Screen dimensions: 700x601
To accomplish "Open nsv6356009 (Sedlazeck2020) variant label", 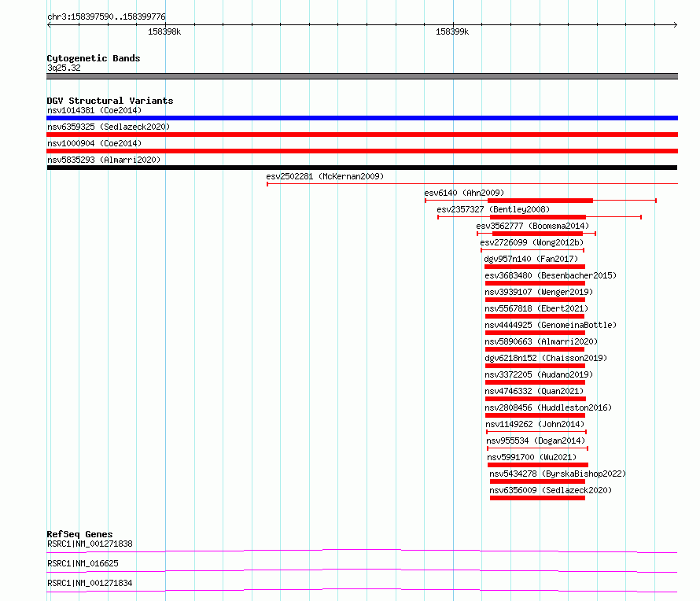I will tap(551, 490).
